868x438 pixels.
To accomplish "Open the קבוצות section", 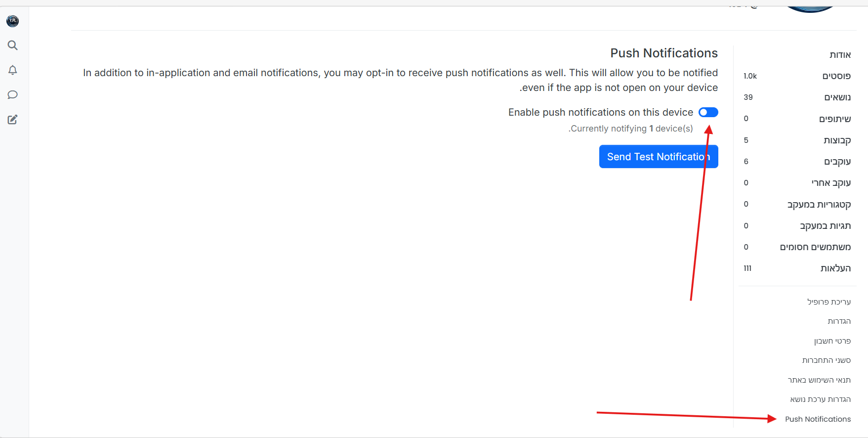I will (837, 140).
